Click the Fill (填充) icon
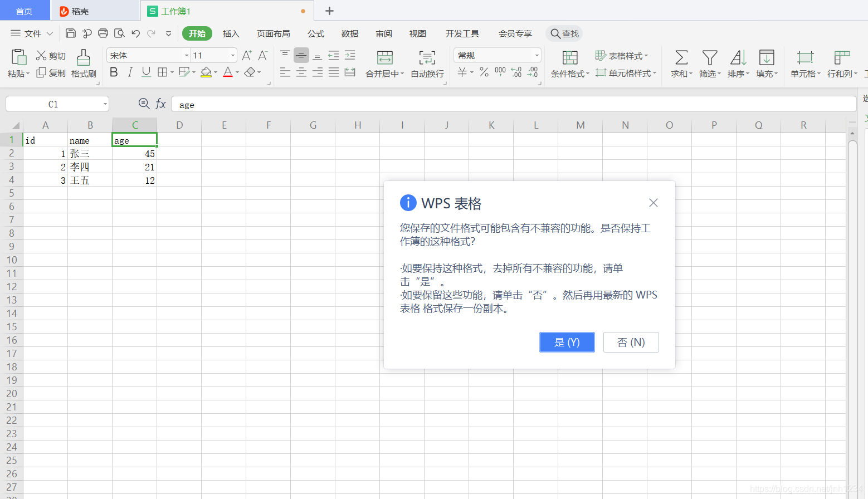The image size is (868, 499). pos(767,57)
